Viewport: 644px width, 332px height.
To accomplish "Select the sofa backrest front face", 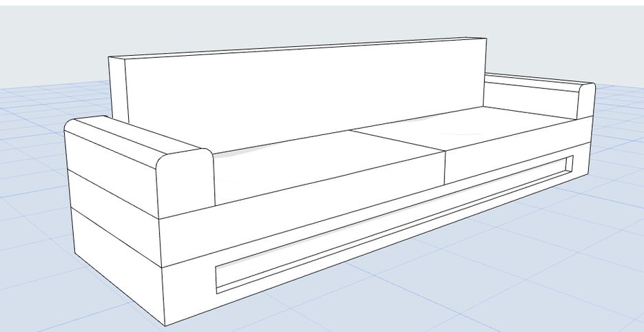I will [303, 90].
